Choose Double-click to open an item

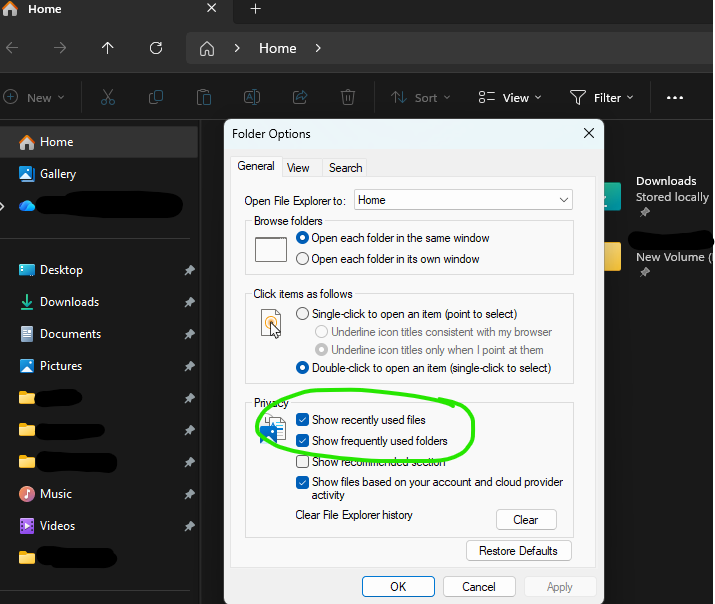424,367
